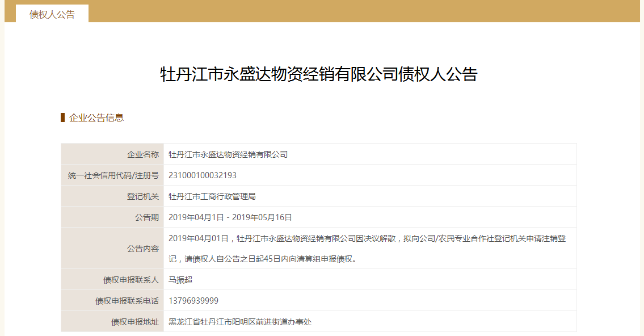
Task: Select the 公告期 row label
Action: tap(147, 217)
